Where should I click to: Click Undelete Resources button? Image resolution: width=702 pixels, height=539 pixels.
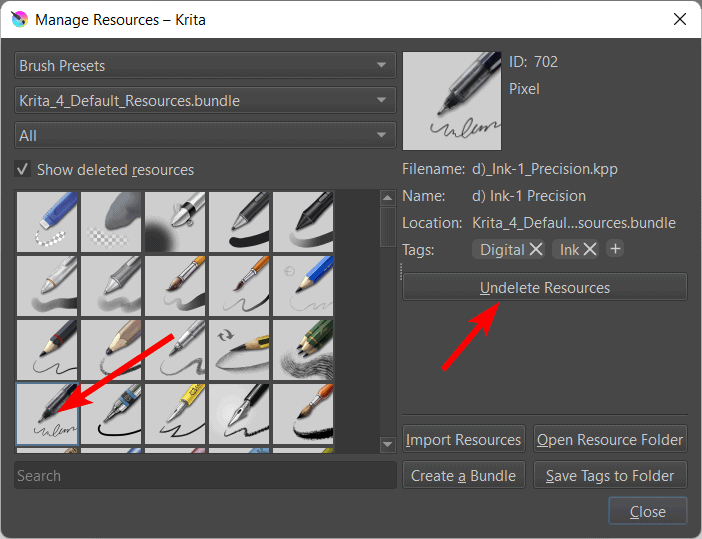coord(544,287)
